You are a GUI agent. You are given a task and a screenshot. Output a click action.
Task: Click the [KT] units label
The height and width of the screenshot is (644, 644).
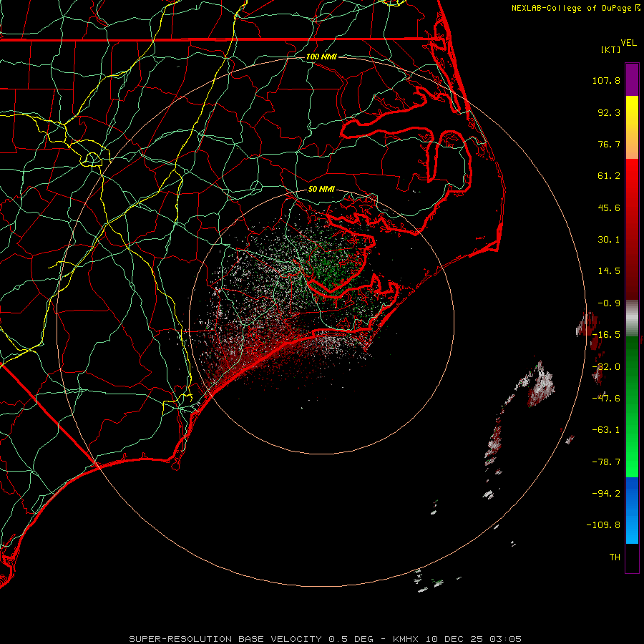pos(610,49)
